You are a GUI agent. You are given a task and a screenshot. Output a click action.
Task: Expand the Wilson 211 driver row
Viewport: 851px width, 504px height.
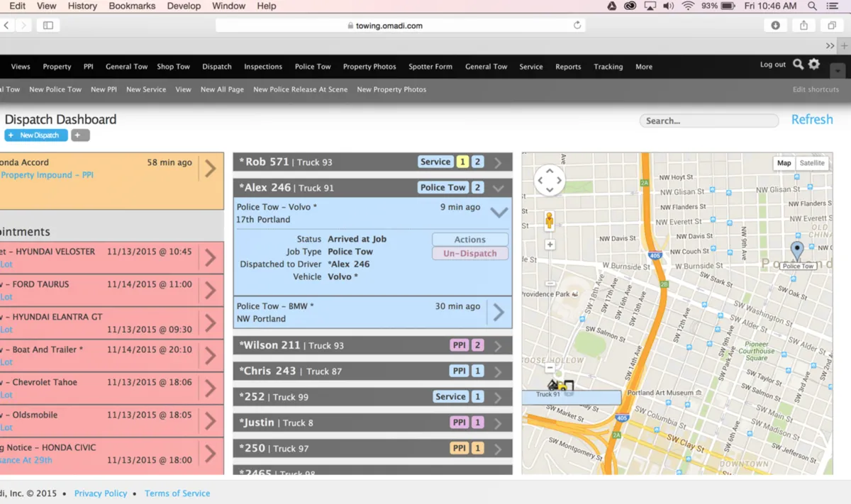point(498,346)
